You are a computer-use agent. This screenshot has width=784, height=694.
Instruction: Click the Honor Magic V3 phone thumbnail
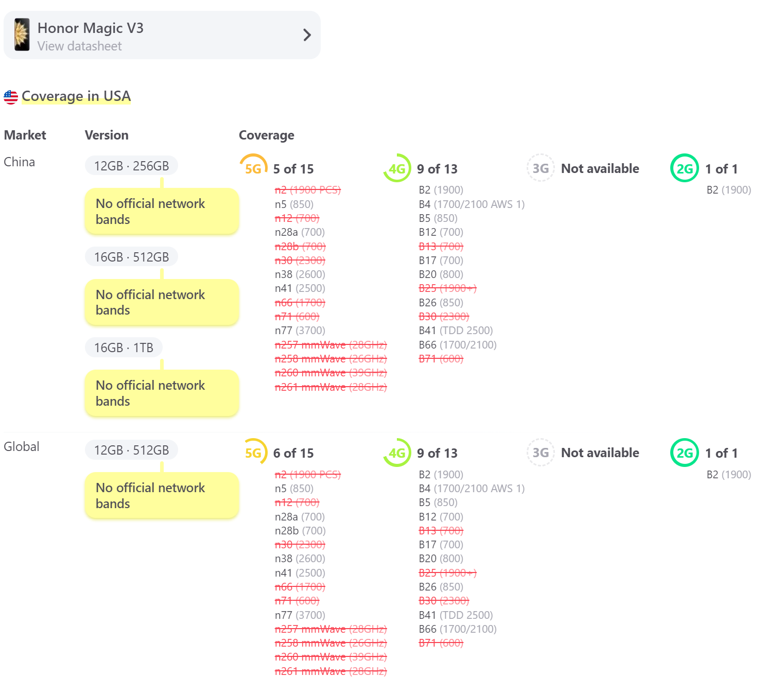point(22,35)
